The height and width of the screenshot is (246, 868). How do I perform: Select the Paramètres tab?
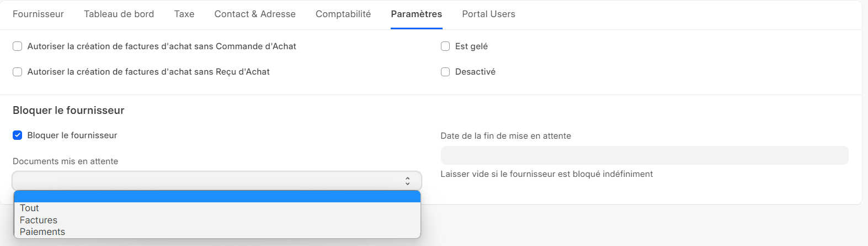pyautogui.click(x=417, y=14)
